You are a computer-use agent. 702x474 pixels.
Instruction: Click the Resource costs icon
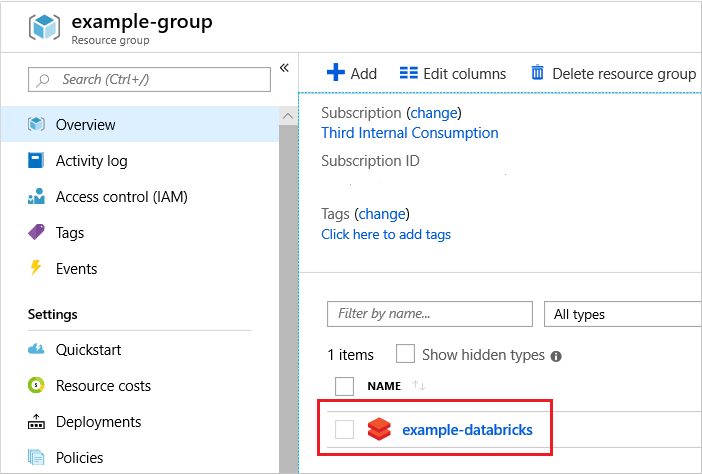[37, 386]
